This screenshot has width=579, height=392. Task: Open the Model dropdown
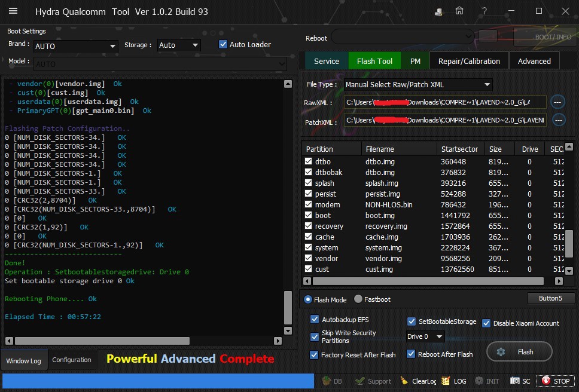[160, 64]
